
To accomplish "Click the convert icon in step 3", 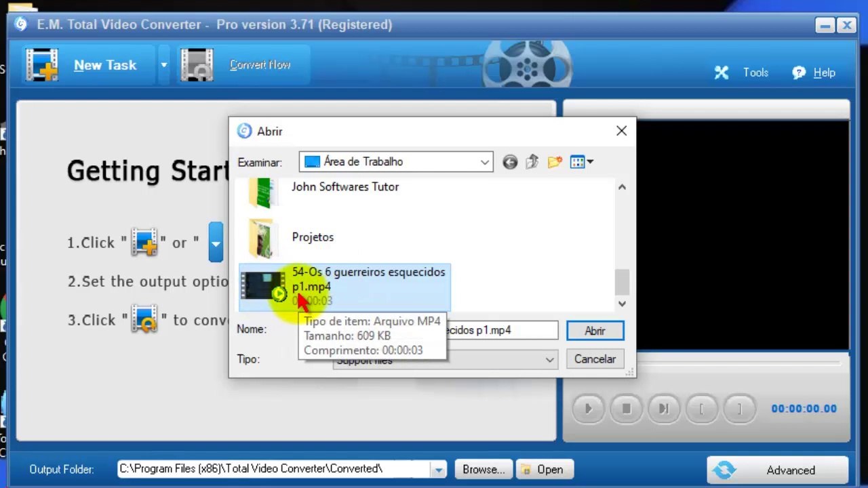I will (144, 320).
